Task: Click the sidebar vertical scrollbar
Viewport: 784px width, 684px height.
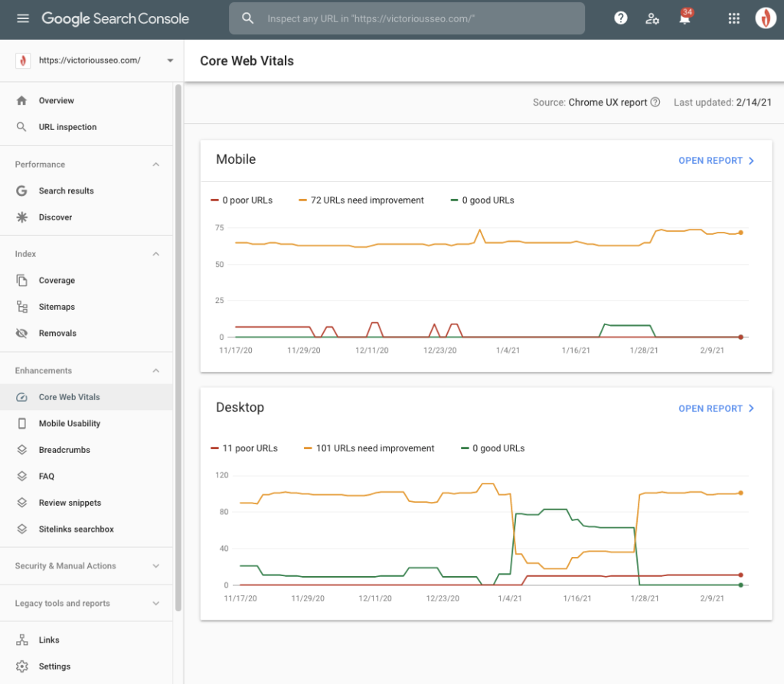Action: (178, 344)
